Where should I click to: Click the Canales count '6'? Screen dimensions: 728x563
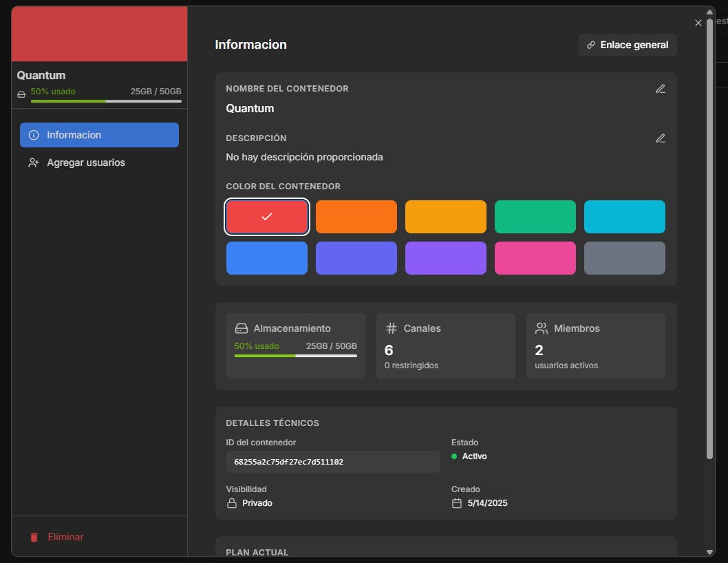[389, 350]
